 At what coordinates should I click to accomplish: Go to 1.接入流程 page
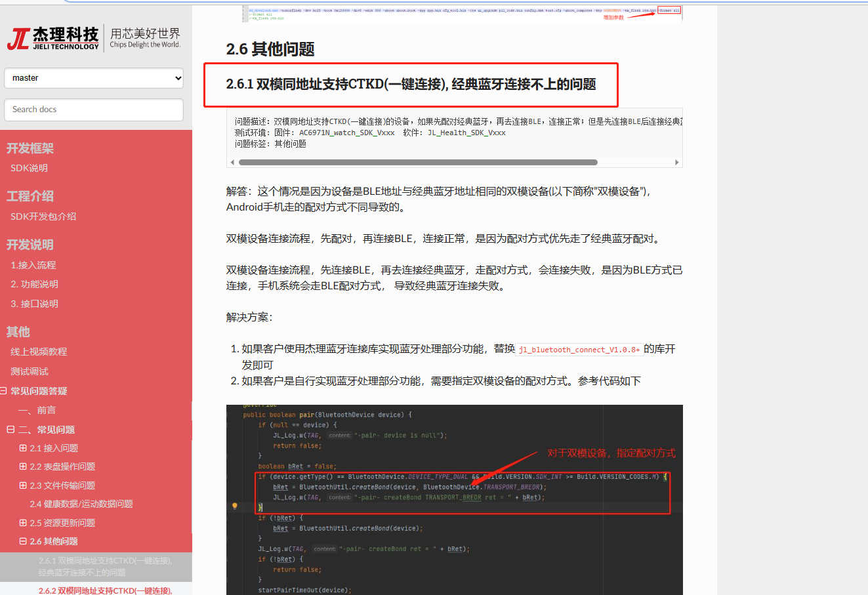(x=33, y=265)
